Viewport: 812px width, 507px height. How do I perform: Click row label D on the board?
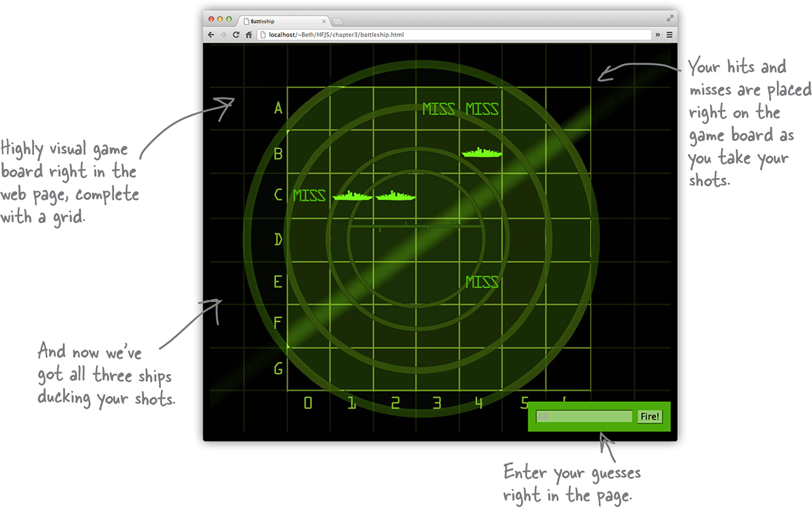(x=278, y=239)
